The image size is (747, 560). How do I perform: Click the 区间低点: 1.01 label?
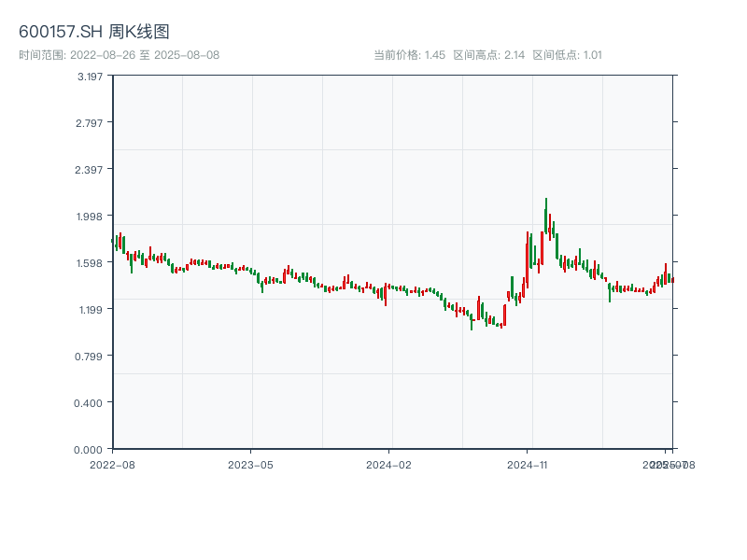point(568,55)
